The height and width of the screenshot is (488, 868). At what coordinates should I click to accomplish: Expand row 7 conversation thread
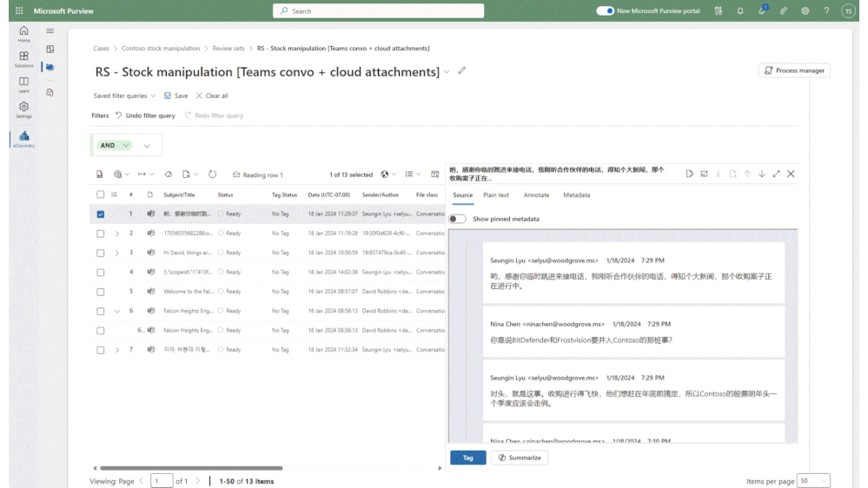(x=116, y=350)
